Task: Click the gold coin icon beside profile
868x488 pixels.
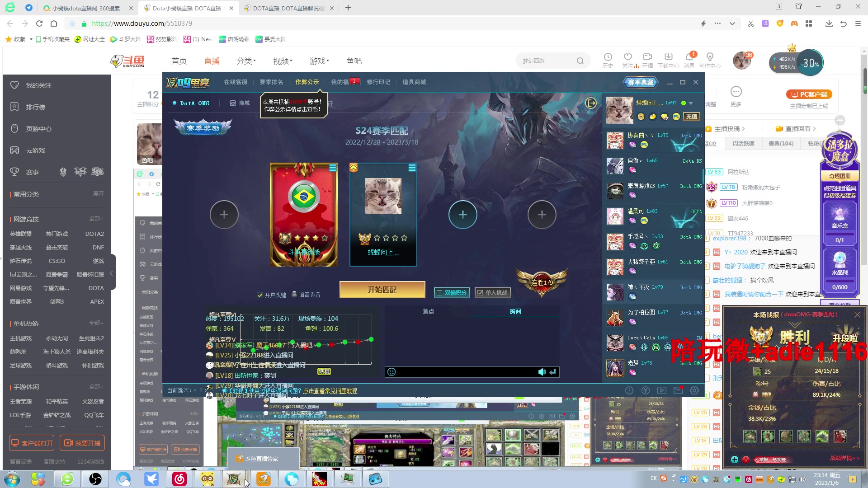Action: 641,117
